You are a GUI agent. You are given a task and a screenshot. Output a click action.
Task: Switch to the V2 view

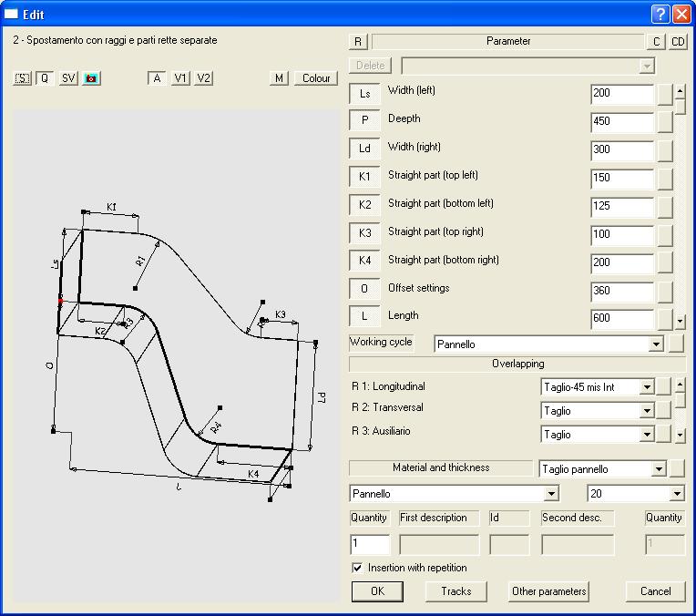[x=203, y=78]
